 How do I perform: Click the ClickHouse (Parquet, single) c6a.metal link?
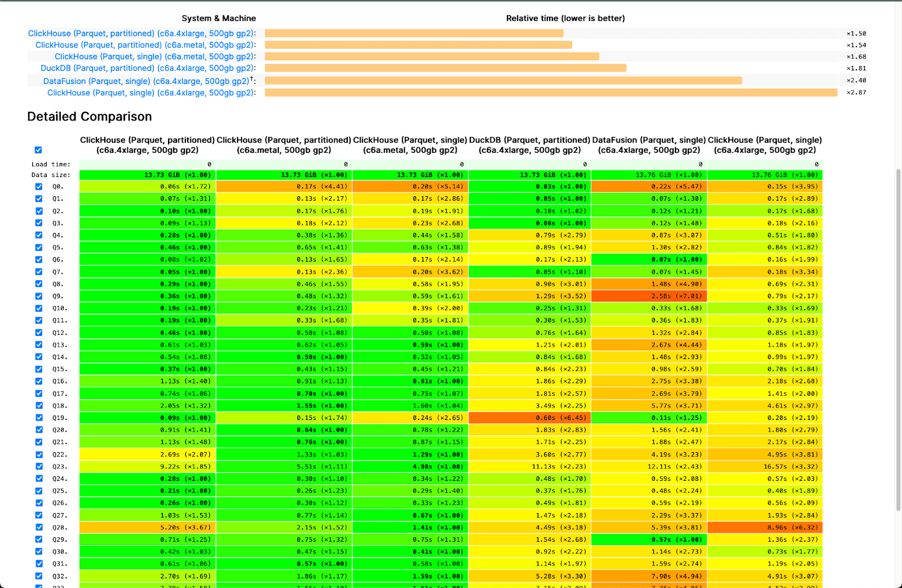click(154, 56)
